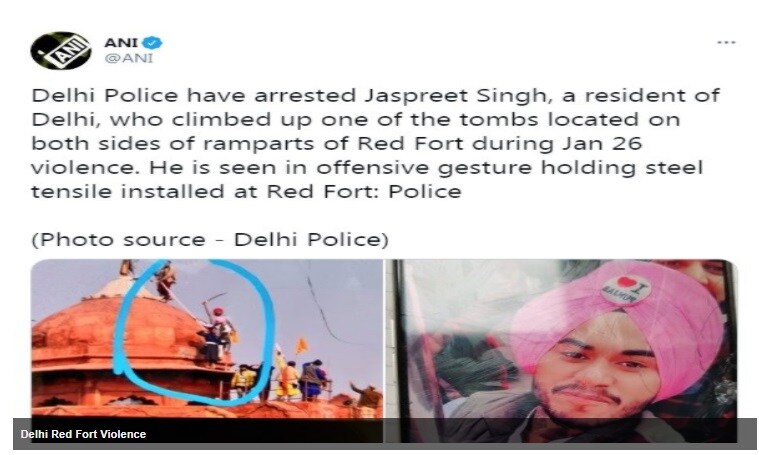Click the 'Photo source - Delhi Police' line
Viewport: 759px width, 455px height.
[x=210, y=240]
